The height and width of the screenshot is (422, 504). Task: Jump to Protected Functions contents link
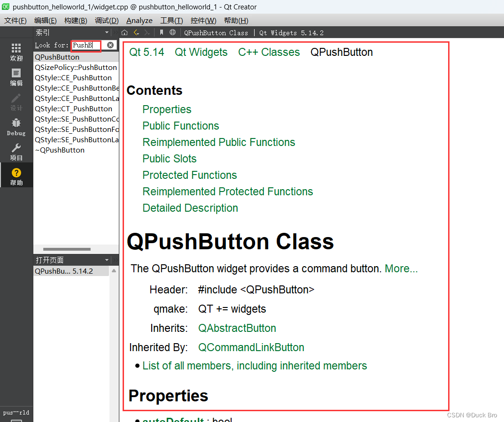click(x=190, y=175)
